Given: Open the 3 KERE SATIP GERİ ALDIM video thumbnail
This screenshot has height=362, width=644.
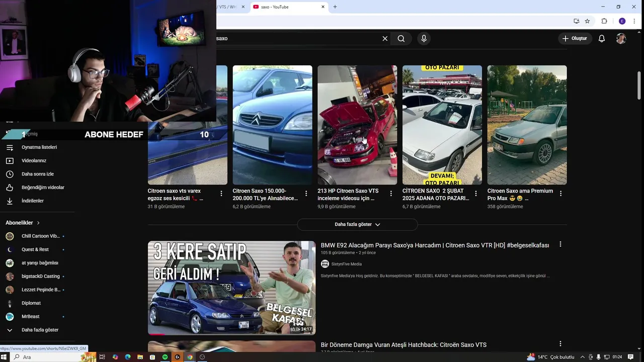Looking at the screenshot, I should (x=231, y=288).
